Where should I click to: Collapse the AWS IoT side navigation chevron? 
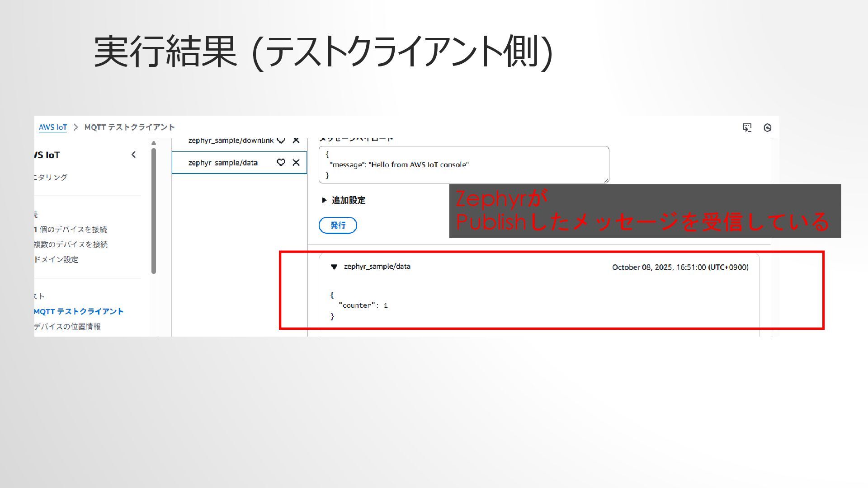pos(133,155)
